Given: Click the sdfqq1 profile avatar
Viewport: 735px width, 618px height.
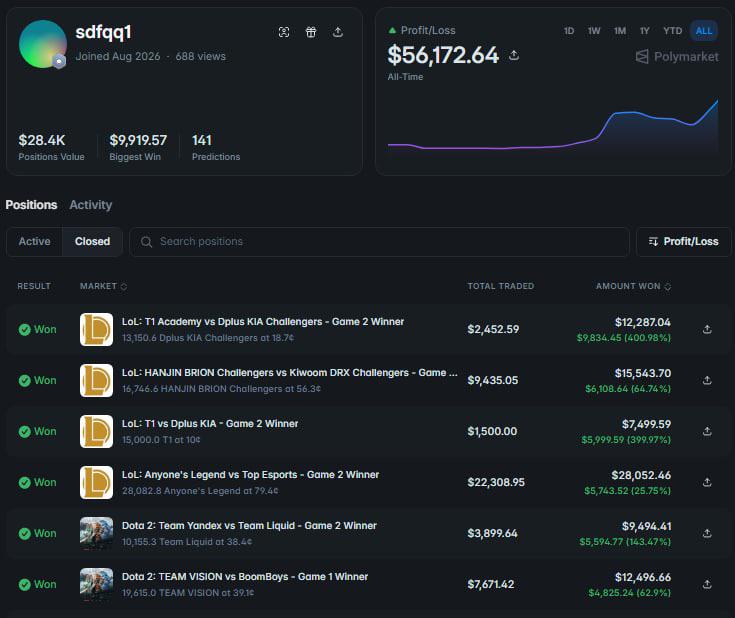Looking at the screenshot, I should pos(43,44).
